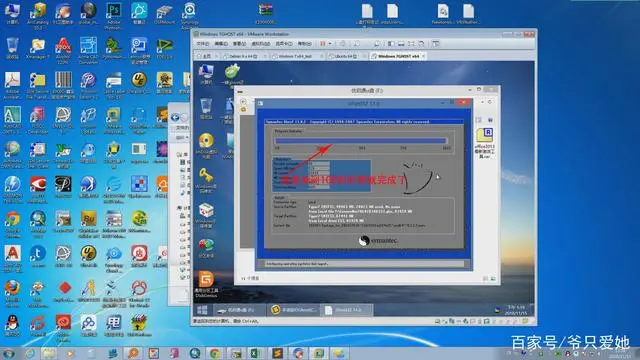
Task: Open the File menu in VMware Workstation
Action: pos(202,44)
